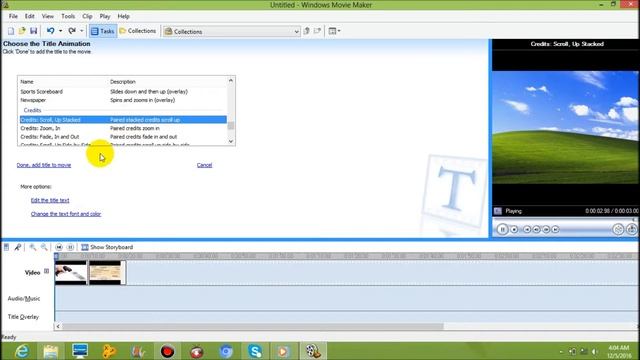Open the Clip menu
640x360 pixels.
tap(87, 16)
